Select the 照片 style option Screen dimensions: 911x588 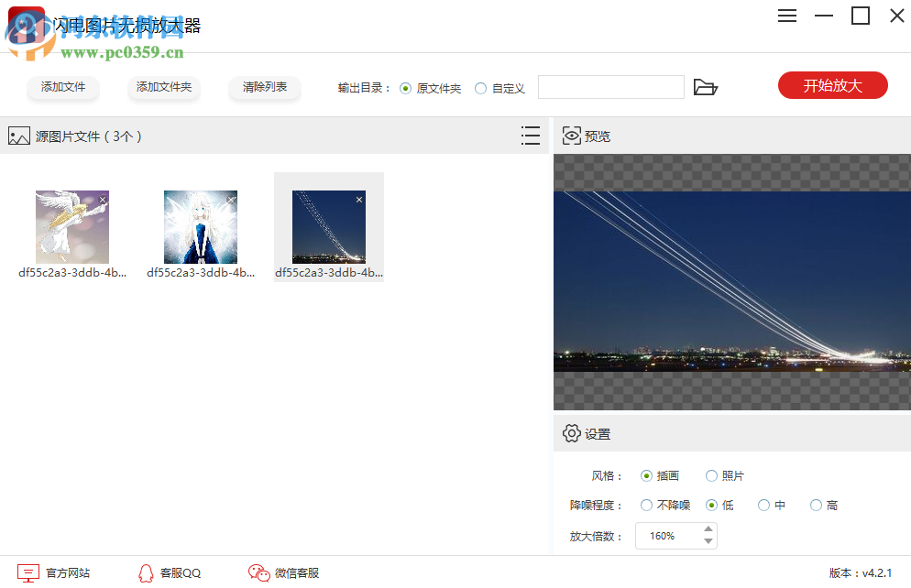tap(711, 475)
